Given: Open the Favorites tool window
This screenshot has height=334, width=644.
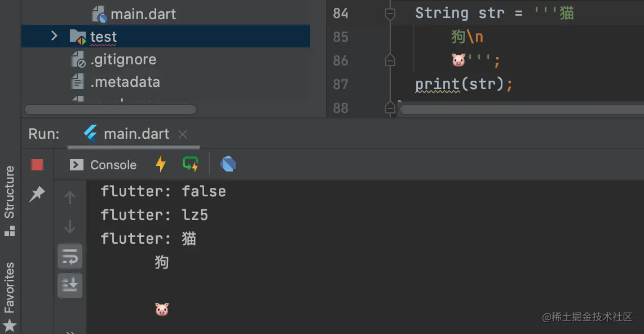Looking at the screenshot, I should click(x=10, y=297).
